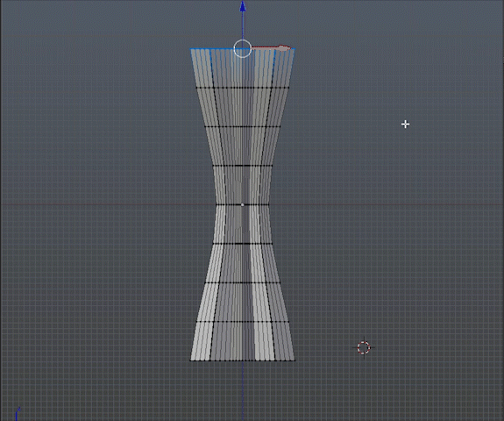Click the red X-axis handle of the manipulator
This screenshot has height=421, width=504.
283,48
